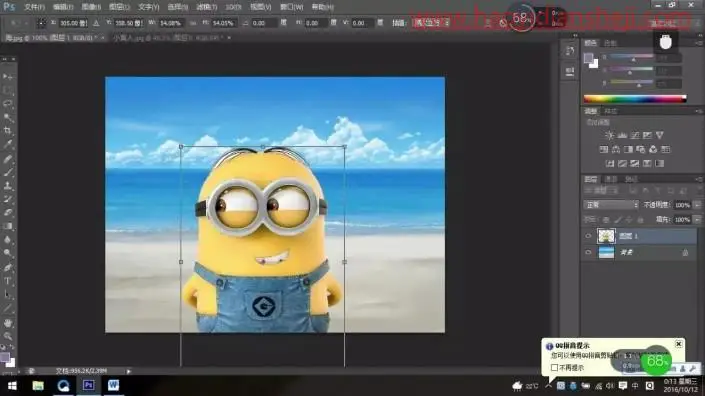This screenshot has width=705, height=396.
Task: Toggle relative positioning triangle icon
Action: tap(96, 23)
